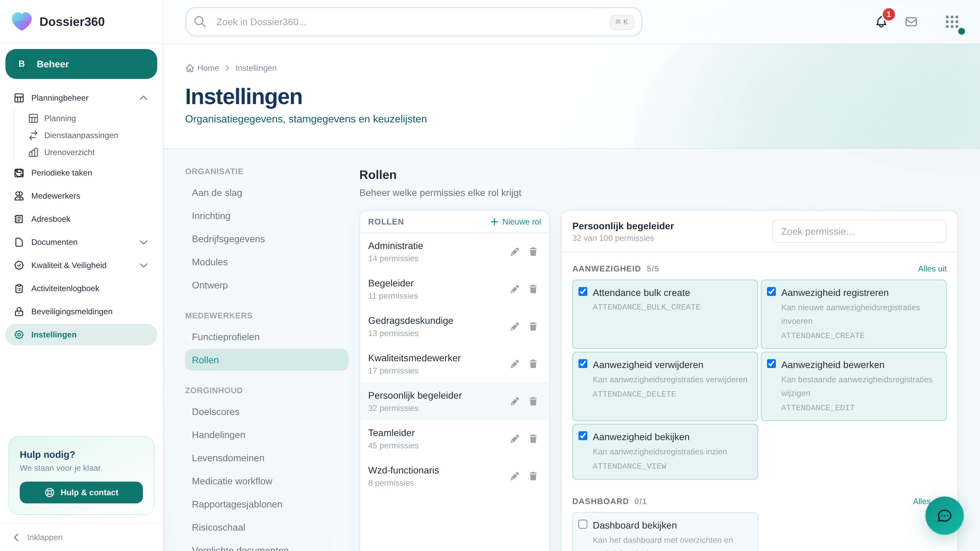
Task: Open Medewerkers in the sidebar
Action: point(81,196)
